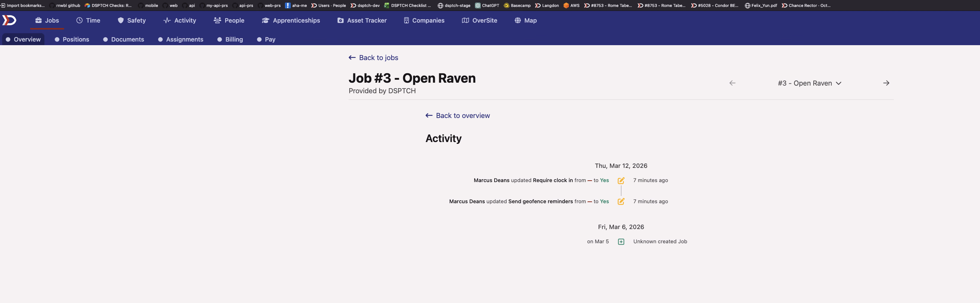Open the DSPTCH Checklist bookmark
Image resolution: width=980 pixels, height=303 pixels.
pos(408,5)
